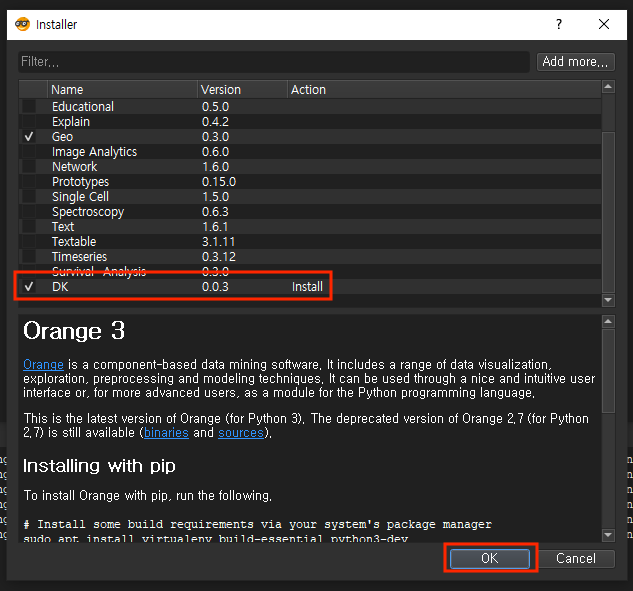Tick the Spectroscopy add-on checkbox
Viewport: 633px width, 591px height.
(x=29, y=212)
